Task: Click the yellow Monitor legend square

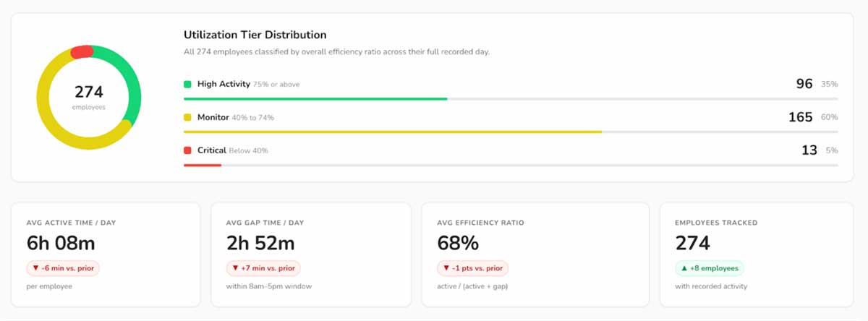Action: coord(188,117)
